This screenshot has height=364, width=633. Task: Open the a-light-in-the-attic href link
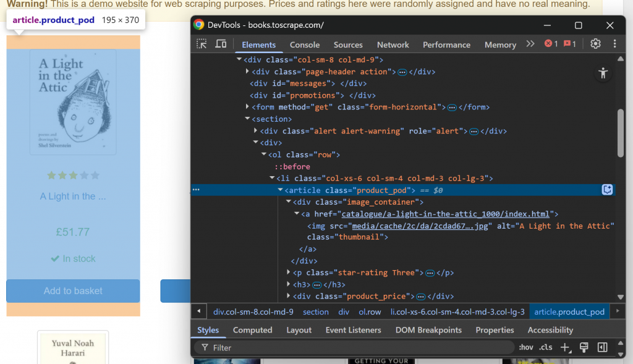(x=445, y=214)
